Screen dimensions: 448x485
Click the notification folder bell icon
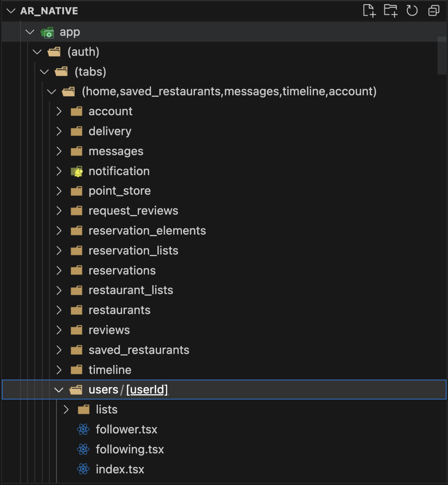[x=77, y=171]
